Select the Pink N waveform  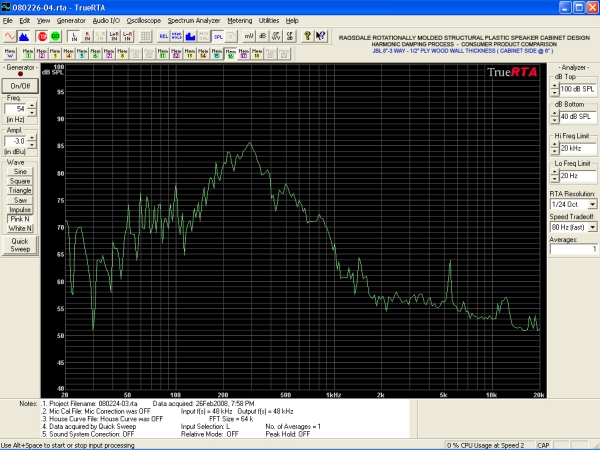pos(19,217)
